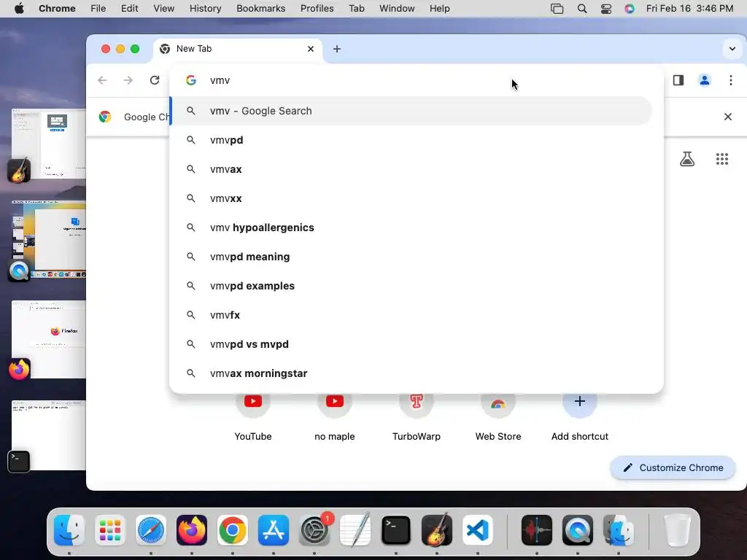Open TextEdit from the Dock
This screenshot has height=560, width=747.
355,530
